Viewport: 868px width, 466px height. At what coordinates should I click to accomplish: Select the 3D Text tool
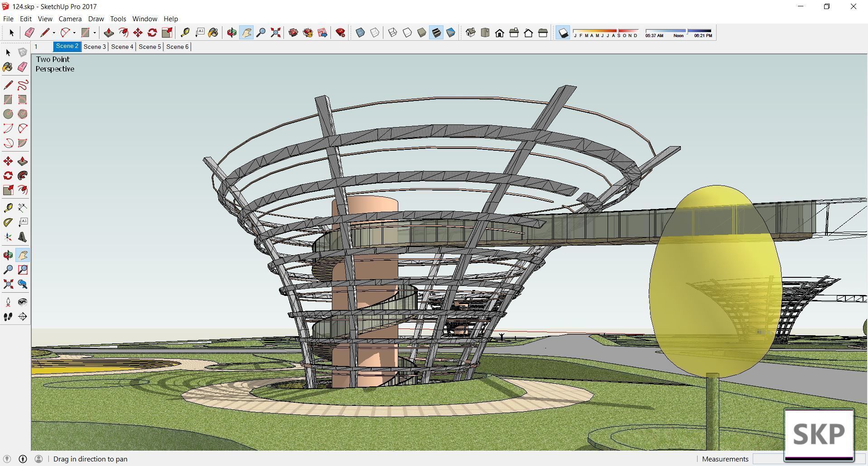[23, 237]
